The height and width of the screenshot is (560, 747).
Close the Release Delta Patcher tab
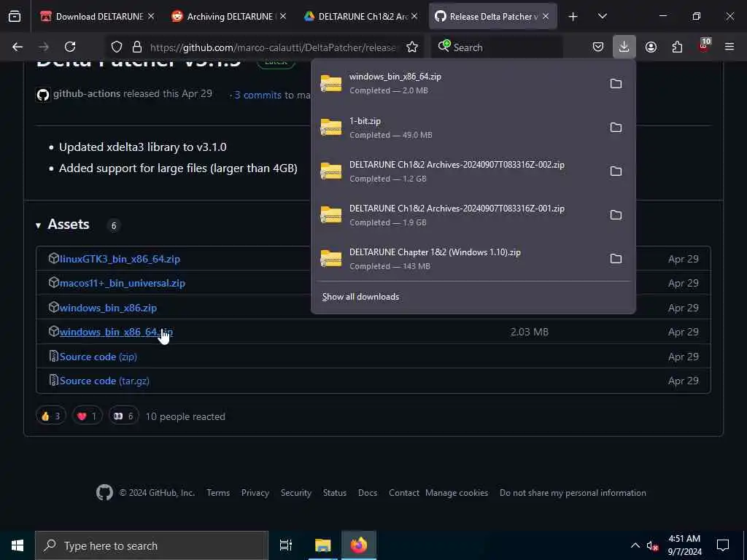tap(546, 17)
